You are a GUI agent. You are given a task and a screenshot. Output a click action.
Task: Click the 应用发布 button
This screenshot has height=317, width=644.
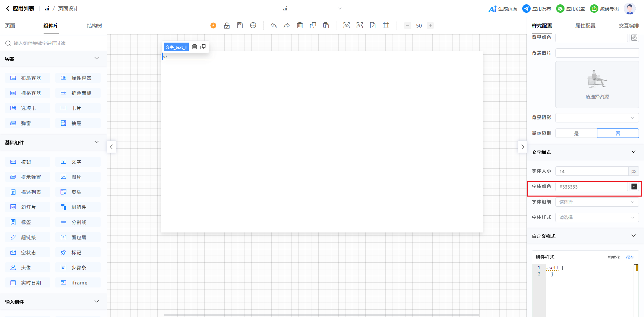point(537,9)
